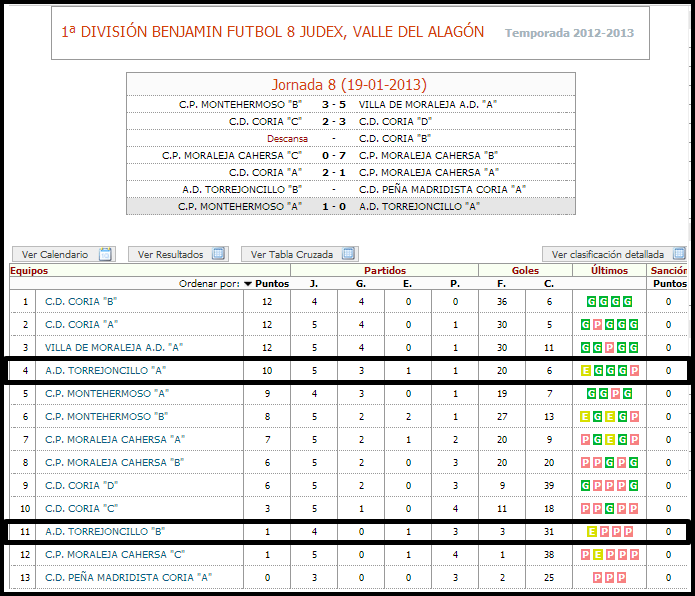
Task: Click the E result icon in TORREJONCILLO "A" row
Action: coord(586,371)
